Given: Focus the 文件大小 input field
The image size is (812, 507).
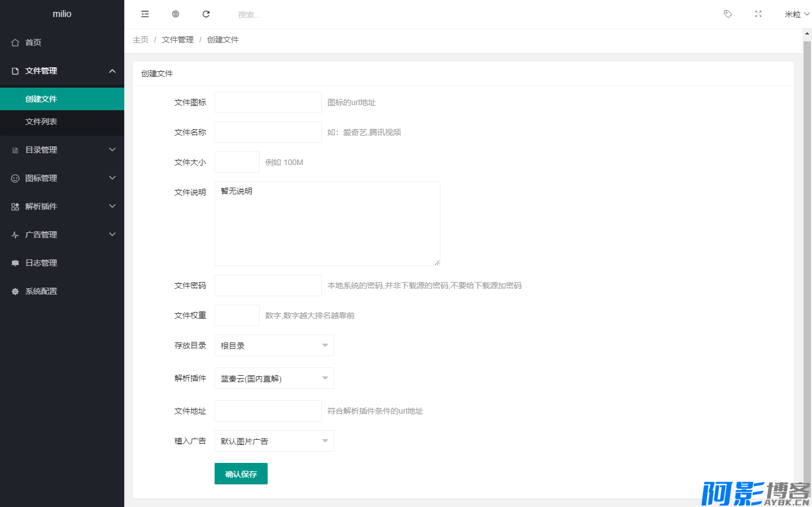Looking at the screenshot, I should point(237,162).
